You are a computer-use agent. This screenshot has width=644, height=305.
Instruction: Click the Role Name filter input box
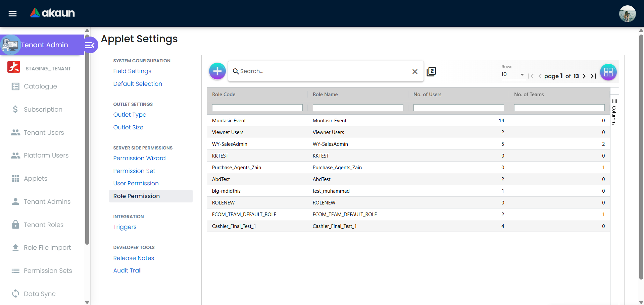point(358,108)
